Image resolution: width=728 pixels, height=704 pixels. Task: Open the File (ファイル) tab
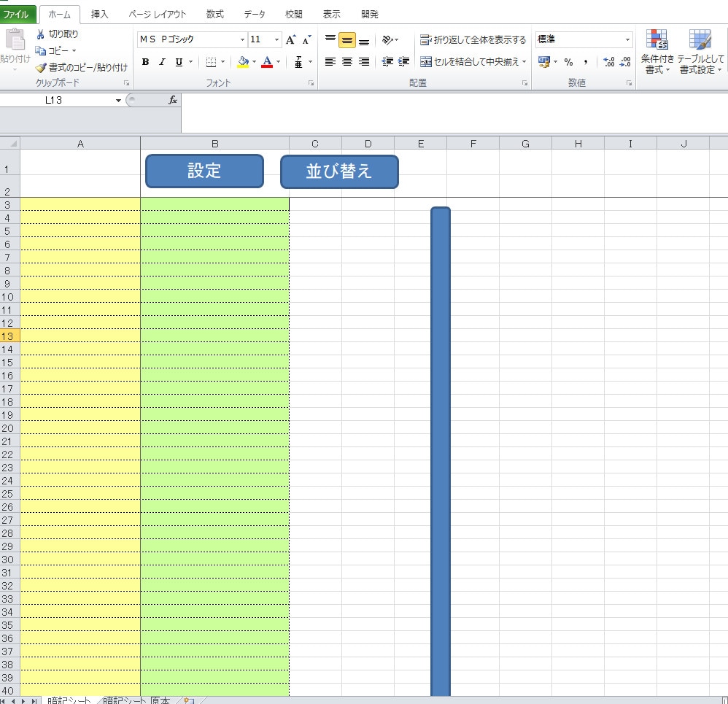[x=16, y=15]
